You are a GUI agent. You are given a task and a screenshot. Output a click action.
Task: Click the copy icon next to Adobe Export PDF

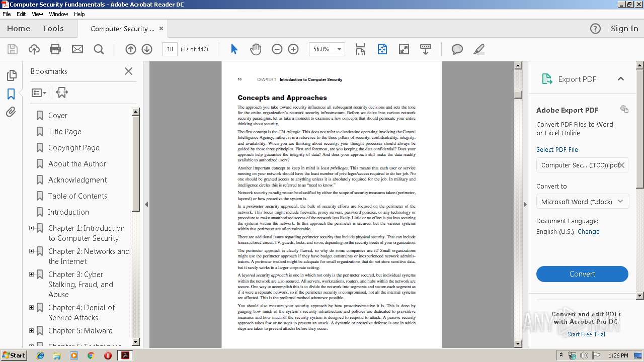tap(624, 109)
